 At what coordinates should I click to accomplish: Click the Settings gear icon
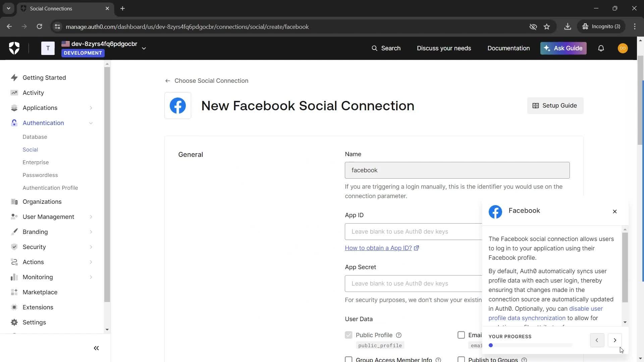14,322
